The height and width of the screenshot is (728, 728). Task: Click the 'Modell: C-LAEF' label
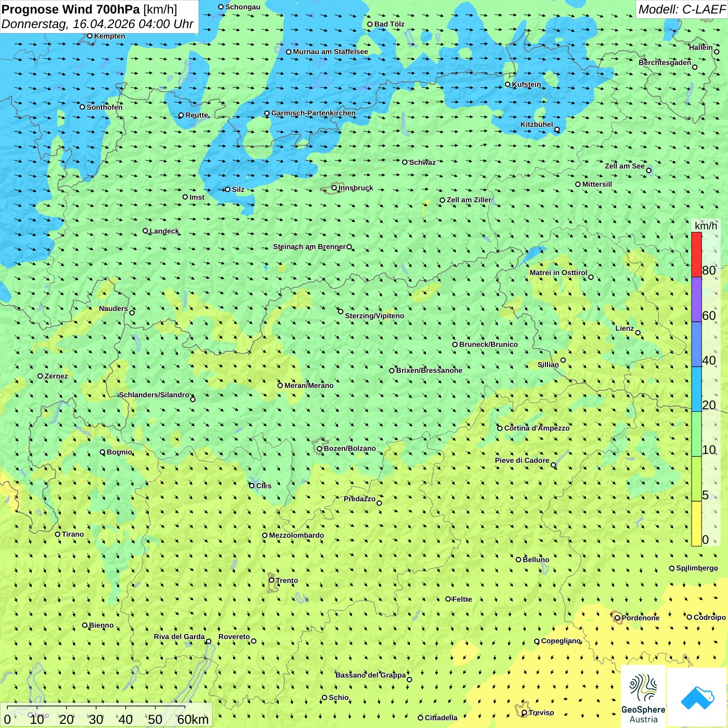(682, 9)
